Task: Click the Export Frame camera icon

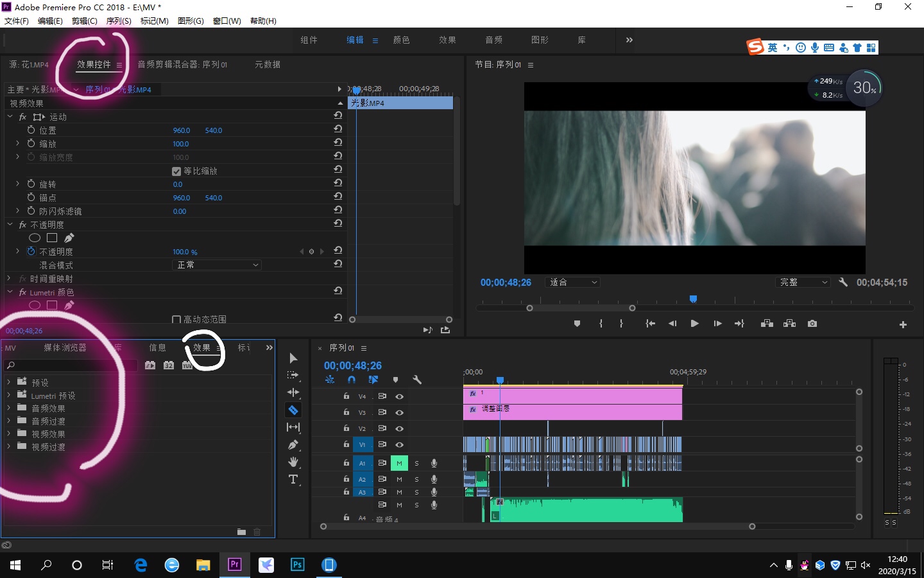Action: (x=812, y=324)
